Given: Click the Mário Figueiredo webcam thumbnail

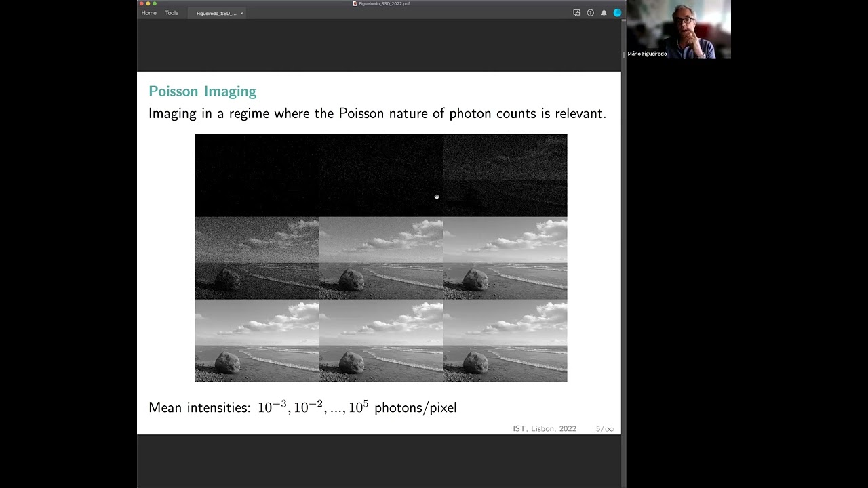Looking at the screenshot, I should 678,29.
